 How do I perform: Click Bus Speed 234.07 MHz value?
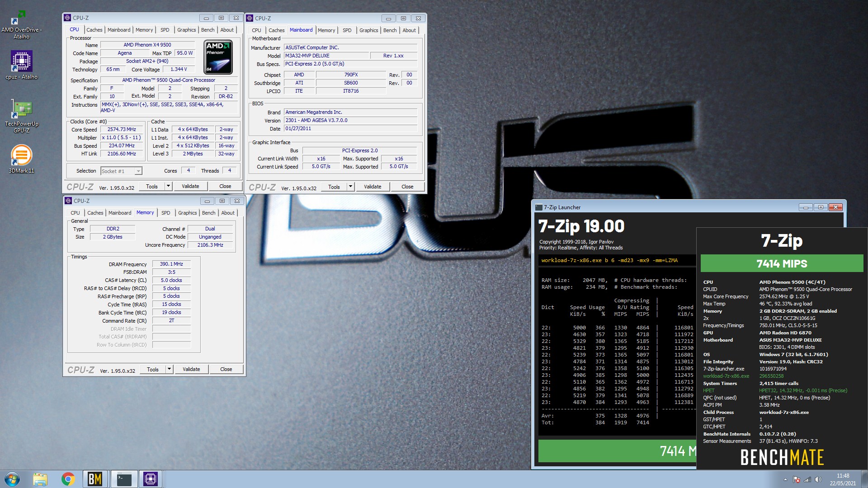pos(122,145)
